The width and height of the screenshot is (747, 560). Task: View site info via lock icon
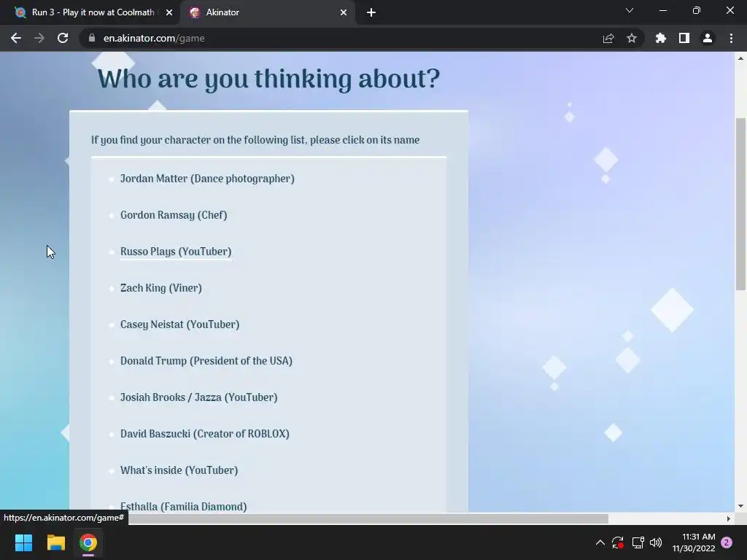click(x=92, y=38)
